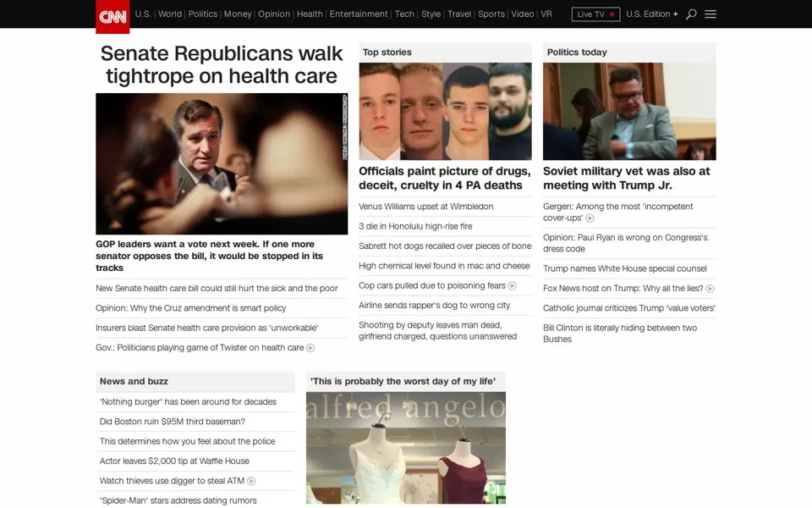Image resolution: width=812 pixels, height=508 pixels.
Task: Open Style section
Action: pyautogui.click(x=431, y=14)
